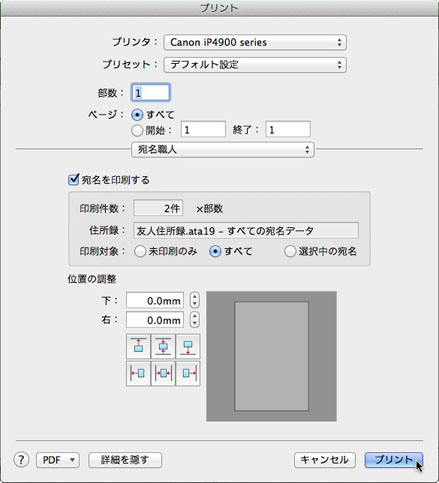Click the 下 offset stepper arrows
439x483 pixels.
[x=195, y=300]
